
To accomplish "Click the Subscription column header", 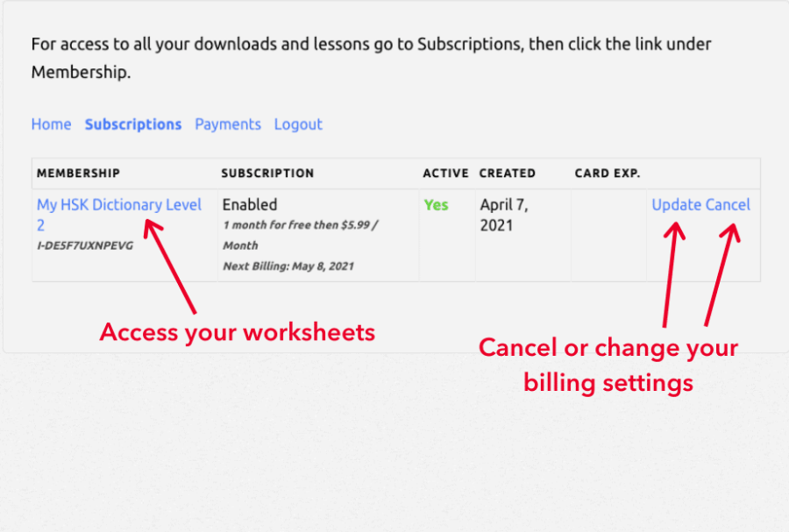I will pos(267,174).
